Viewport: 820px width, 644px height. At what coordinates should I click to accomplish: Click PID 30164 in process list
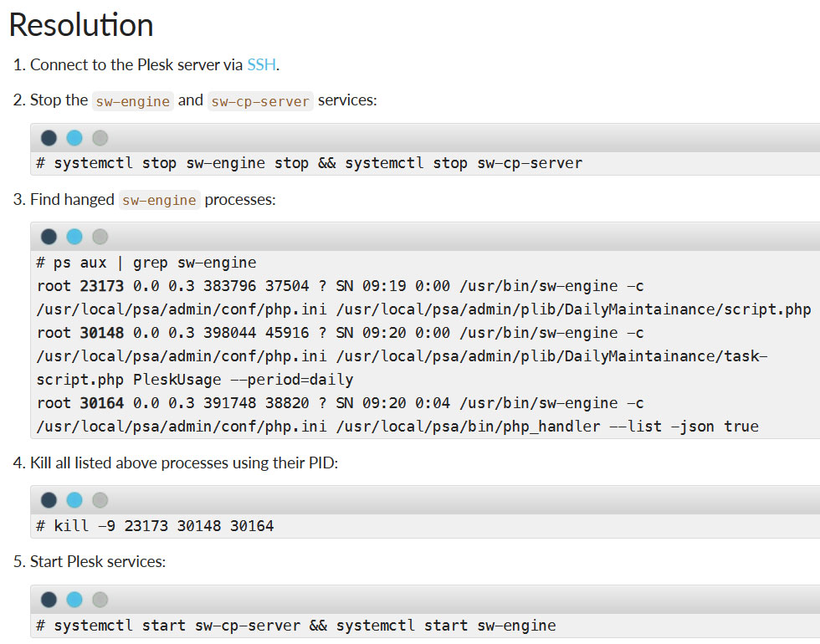[x=101, y=403]
